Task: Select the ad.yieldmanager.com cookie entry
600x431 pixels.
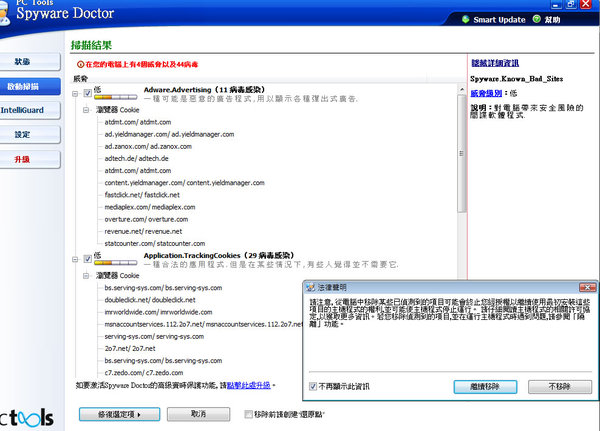Action: click(169, 134)
